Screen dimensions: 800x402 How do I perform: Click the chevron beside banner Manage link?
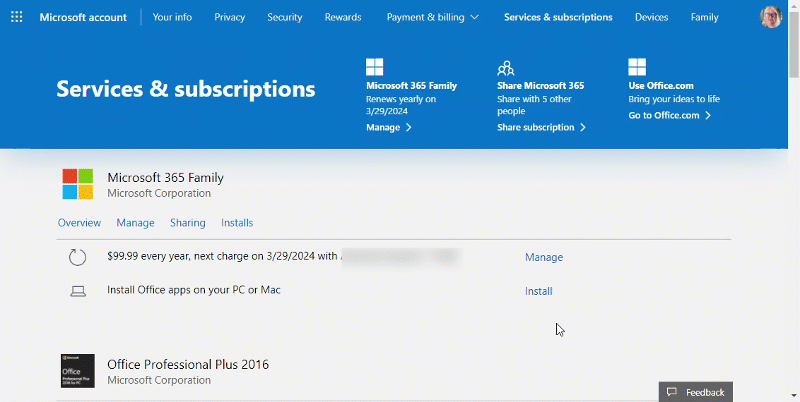click(x=409, y=128)
